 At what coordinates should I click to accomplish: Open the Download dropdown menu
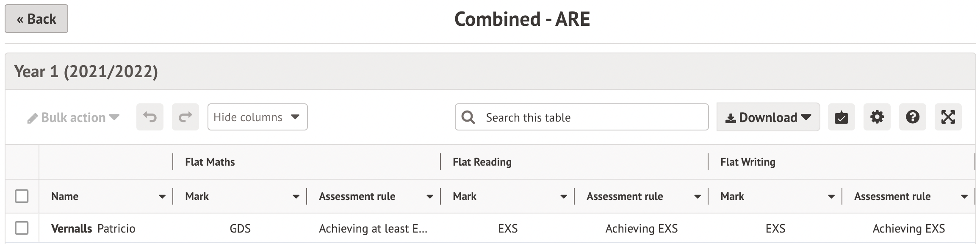point(768,117)
